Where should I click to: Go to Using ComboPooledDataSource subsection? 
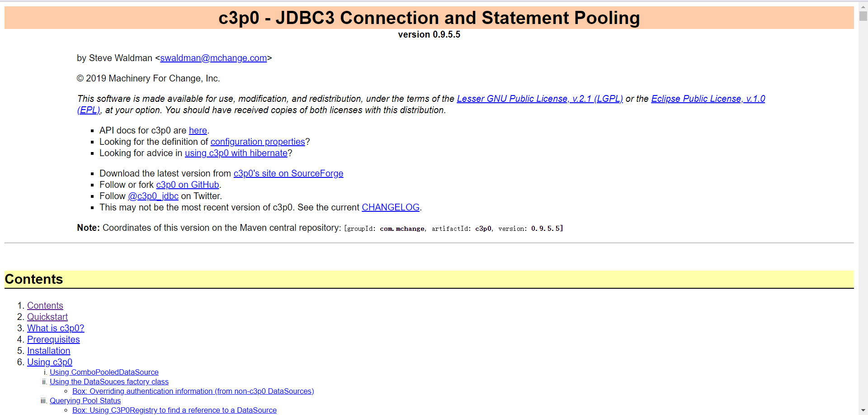104,372
